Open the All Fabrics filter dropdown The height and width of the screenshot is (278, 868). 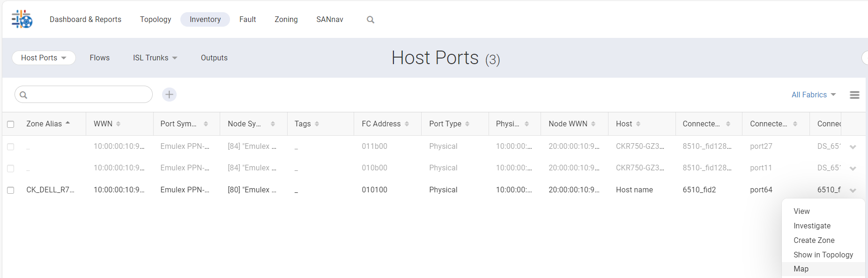[814, 95]
